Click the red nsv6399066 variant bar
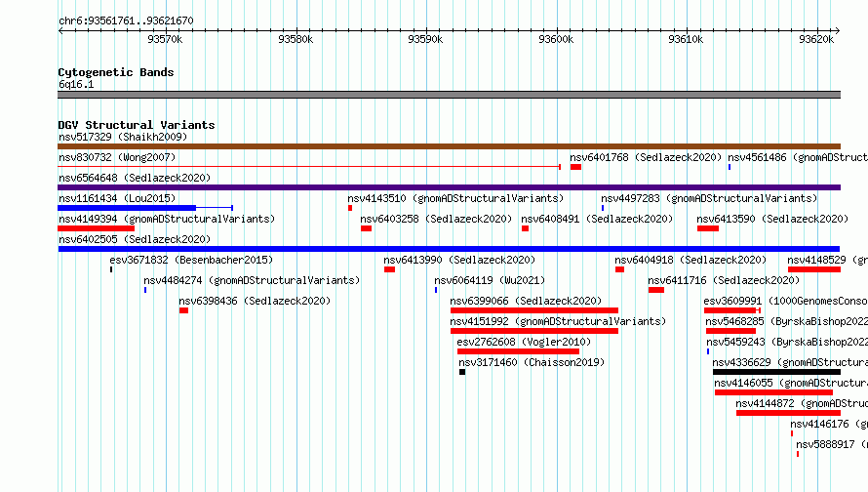Viewport: 868px width, 492px height. (534, 310)
